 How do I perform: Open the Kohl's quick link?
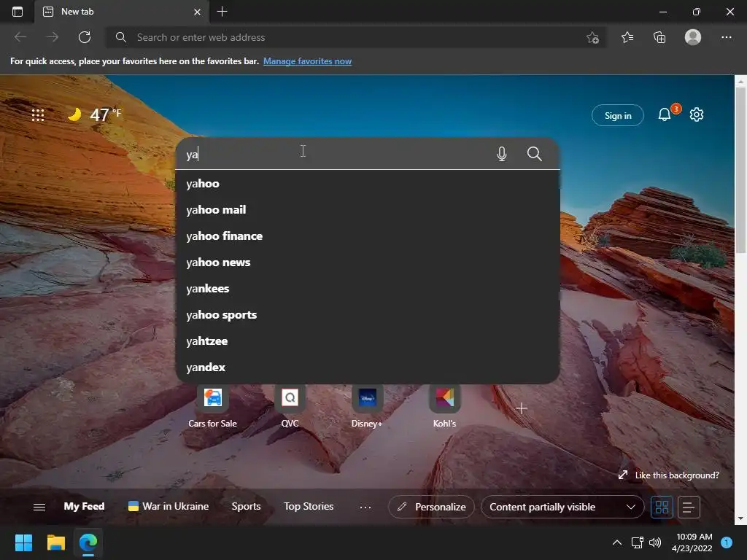444,406
